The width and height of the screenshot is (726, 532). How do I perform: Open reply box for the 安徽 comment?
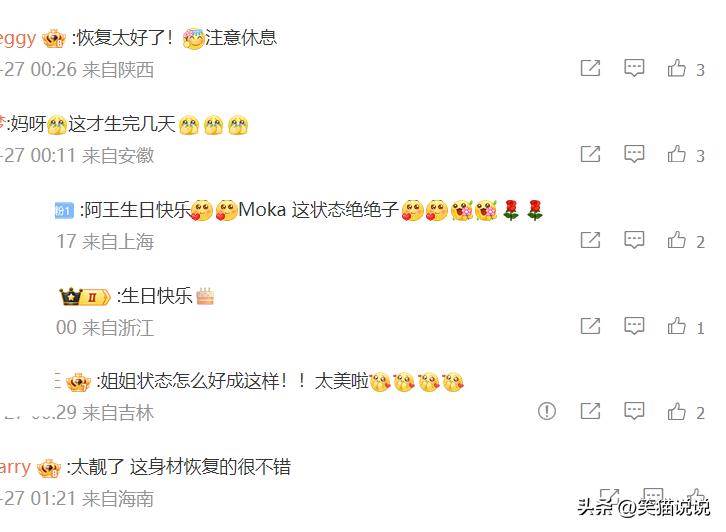coord(634,154)
